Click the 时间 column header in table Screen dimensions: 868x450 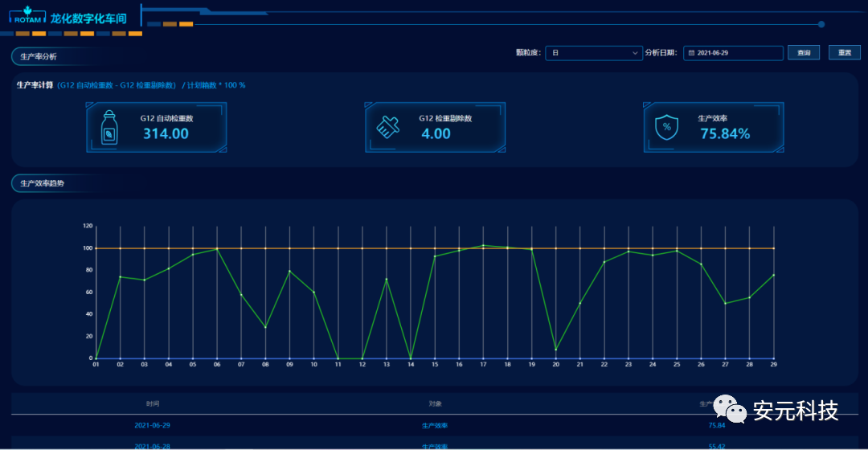(x=152, y=403)
